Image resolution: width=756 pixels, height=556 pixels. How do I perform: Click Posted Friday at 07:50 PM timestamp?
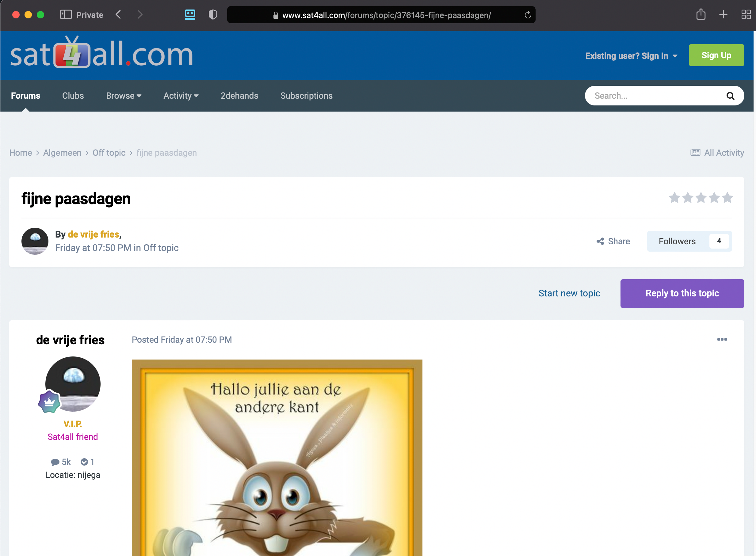tap(182, 340)
